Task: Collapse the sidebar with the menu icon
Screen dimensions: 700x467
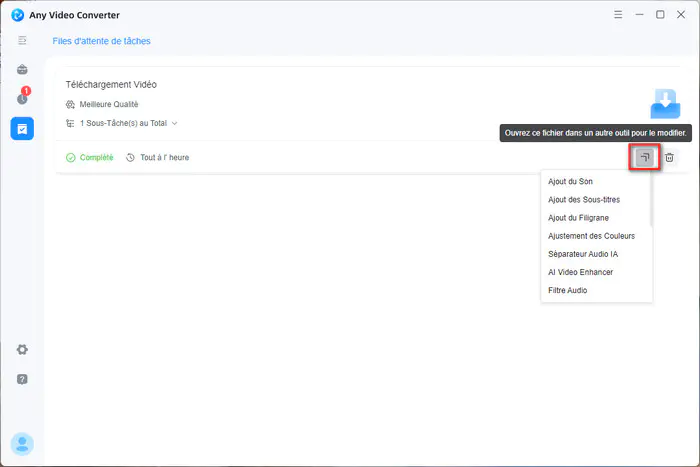Action: pyautogui.click(x=22, y=40)
